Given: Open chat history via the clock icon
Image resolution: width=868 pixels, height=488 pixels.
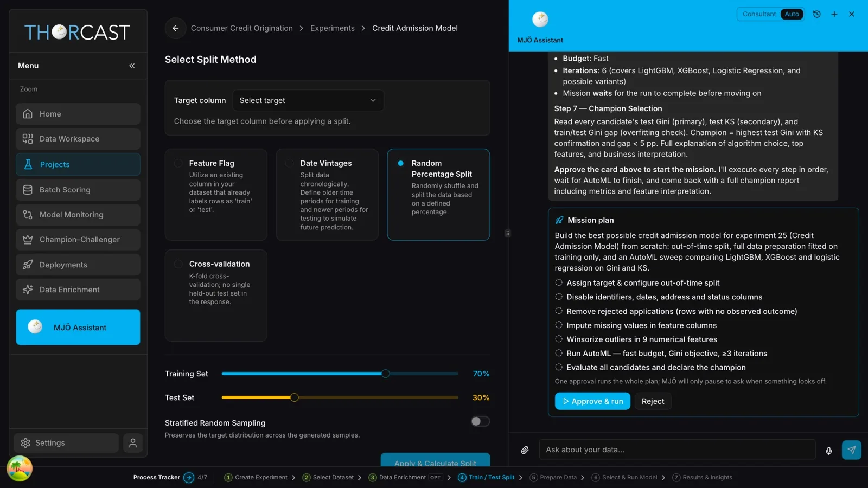Looking at the screenshot, I should (816, 14).
